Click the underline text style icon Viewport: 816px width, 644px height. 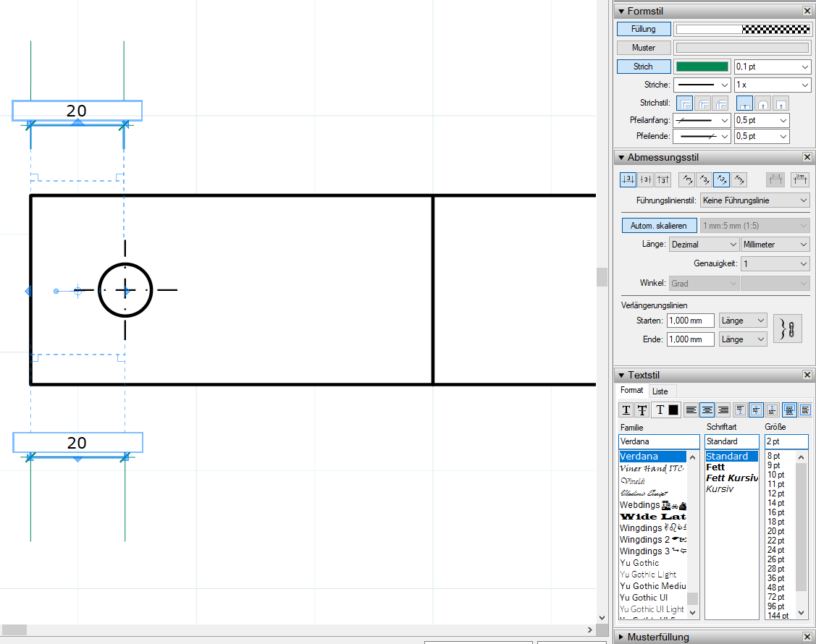[x=626, y=410]
